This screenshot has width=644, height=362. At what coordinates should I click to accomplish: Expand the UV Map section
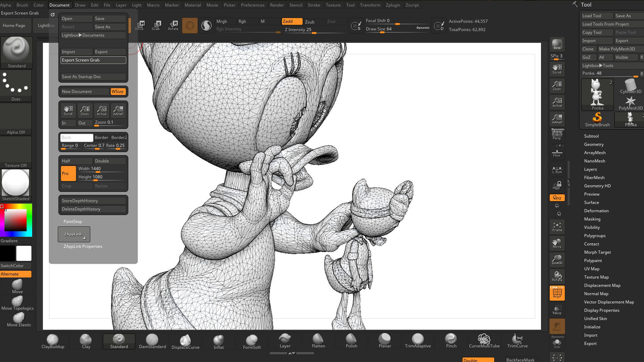point(592,269)
